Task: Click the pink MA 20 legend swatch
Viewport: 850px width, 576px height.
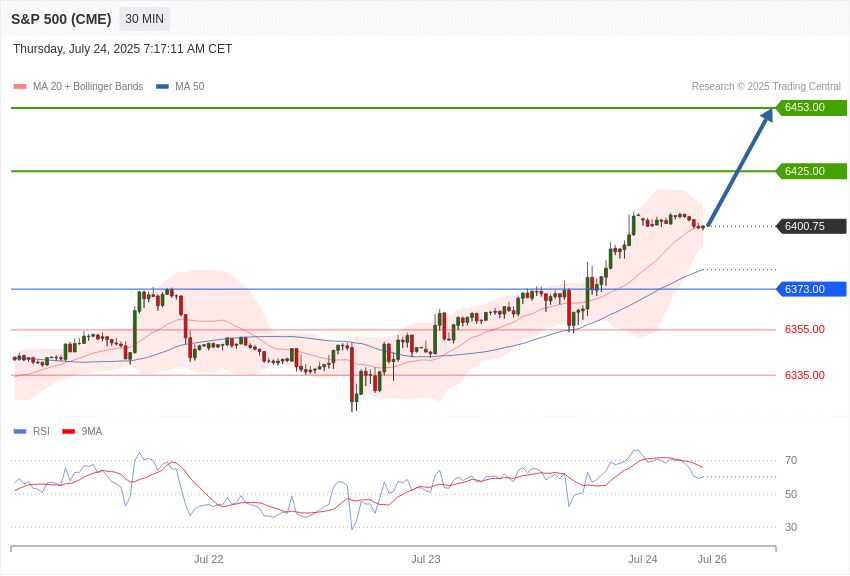Action: point(20,87)
